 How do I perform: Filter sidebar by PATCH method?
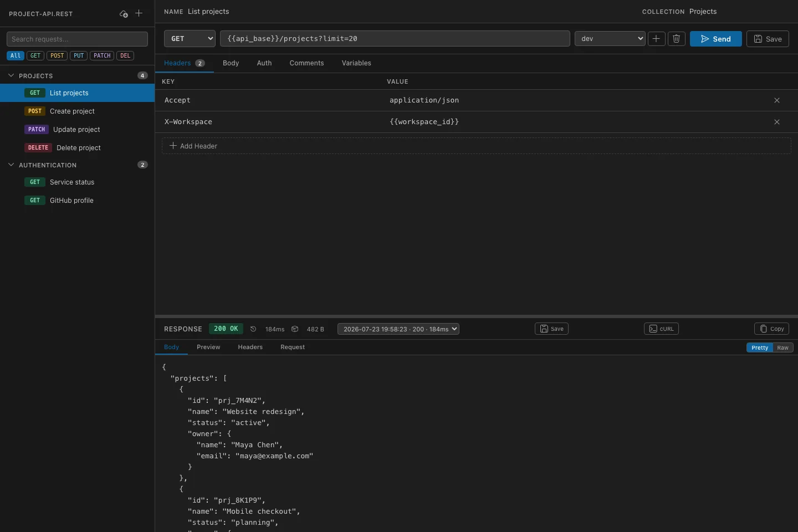click(102, 55)
